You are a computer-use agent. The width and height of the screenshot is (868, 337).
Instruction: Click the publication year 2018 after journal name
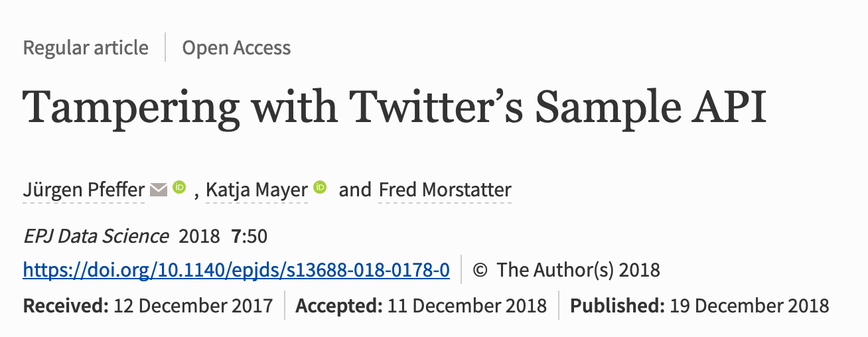tap(199, 236)
